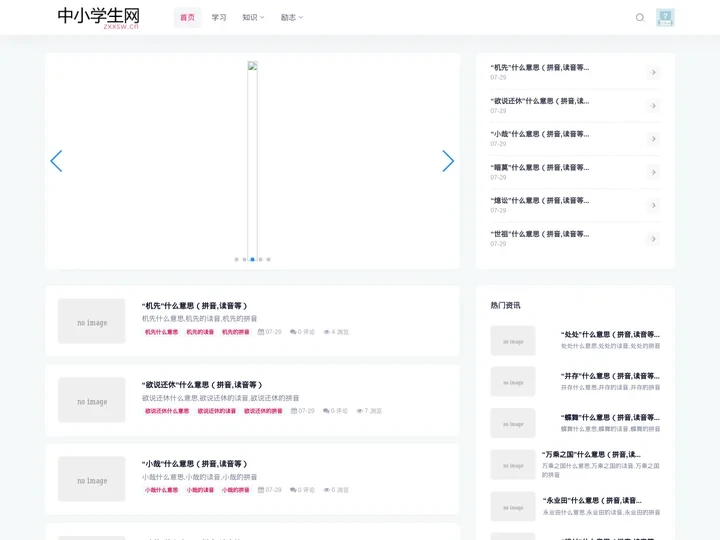Image resolution: width=720 pixels, height=540 pixels.
Task: Click tag 机先的拼音
Action: coord(236,332)
